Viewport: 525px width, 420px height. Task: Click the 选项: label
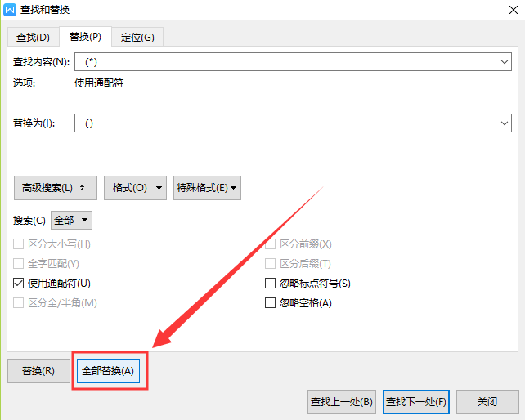tap(24, 83)
